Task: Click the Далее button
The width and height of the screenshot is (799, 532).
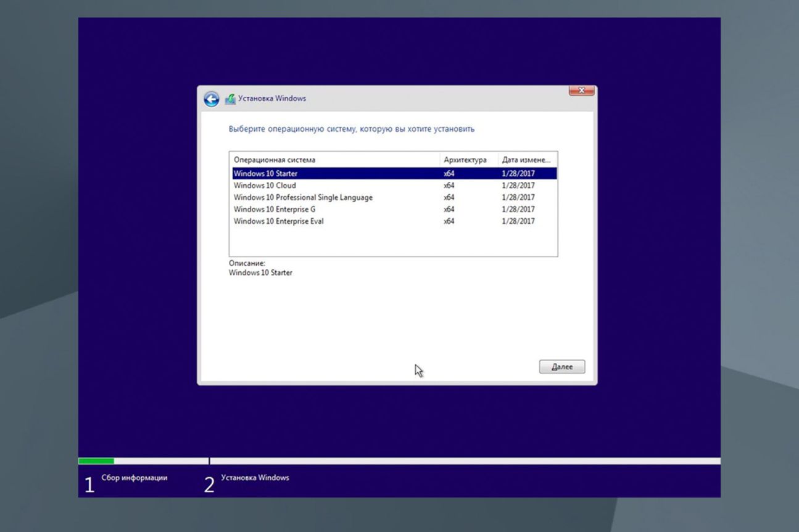Action: pos(562,367)
